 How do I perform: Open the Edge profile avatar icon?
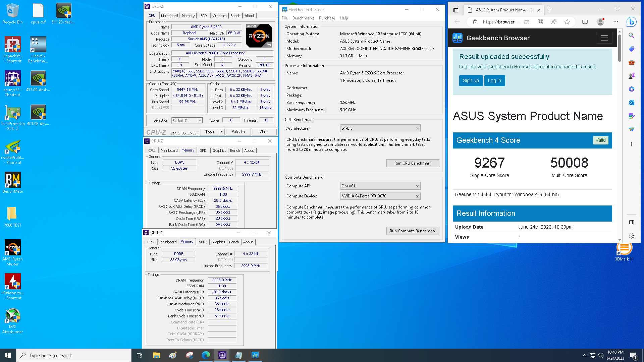(600, 22)
